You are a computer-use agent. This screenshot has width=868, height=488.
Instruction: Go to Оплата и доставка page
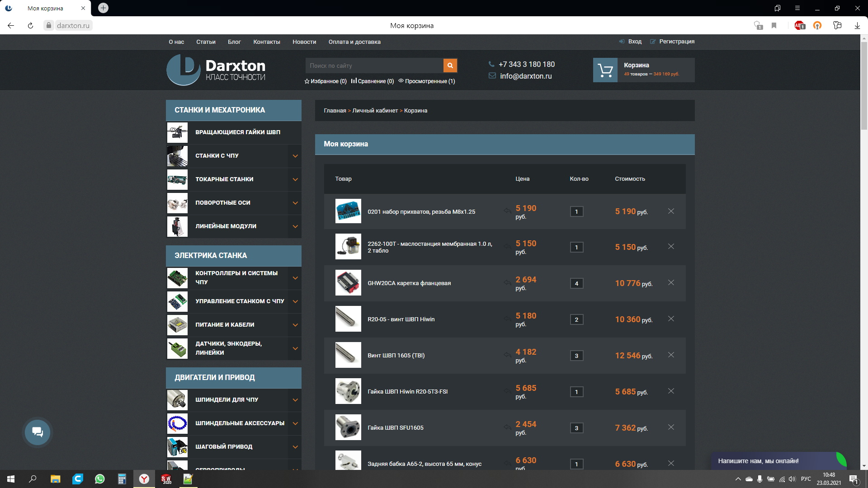pos(354,42)
